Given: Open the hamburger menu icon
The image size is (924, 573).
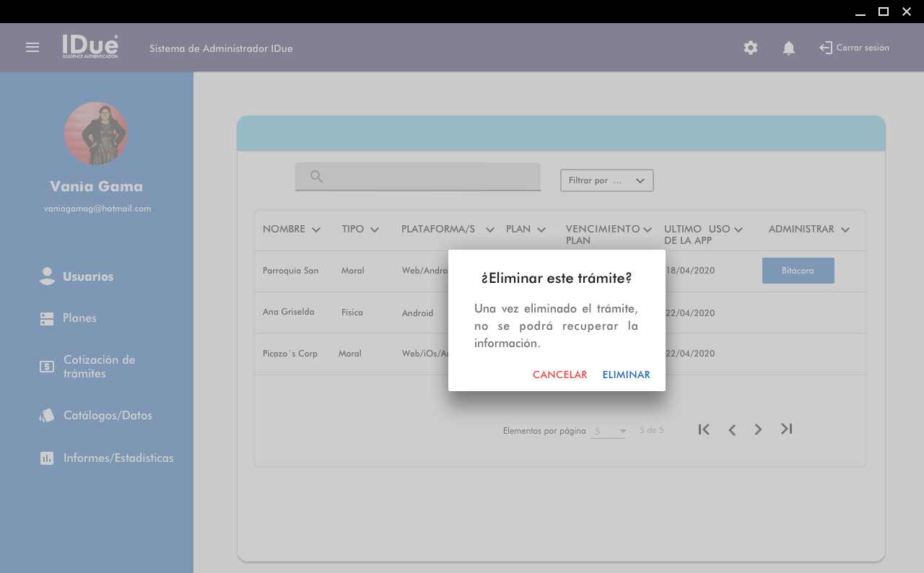Looking at the screenshot, I should (x=32, y=48).
